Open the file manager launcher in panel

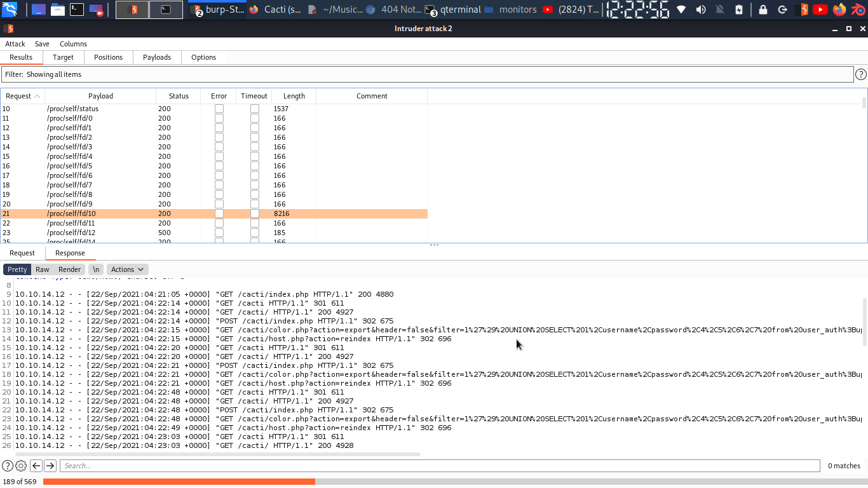click(x=58, y=10)
